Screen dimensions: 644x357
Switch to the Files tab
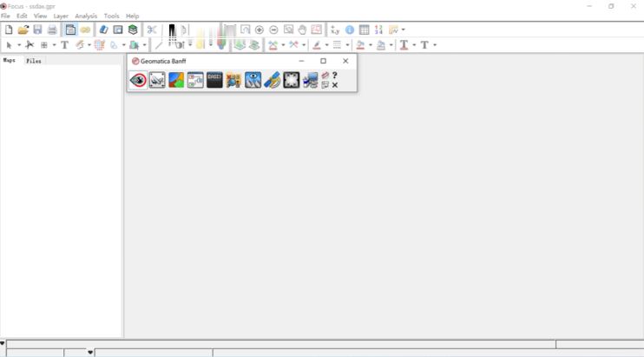[34, 62]
